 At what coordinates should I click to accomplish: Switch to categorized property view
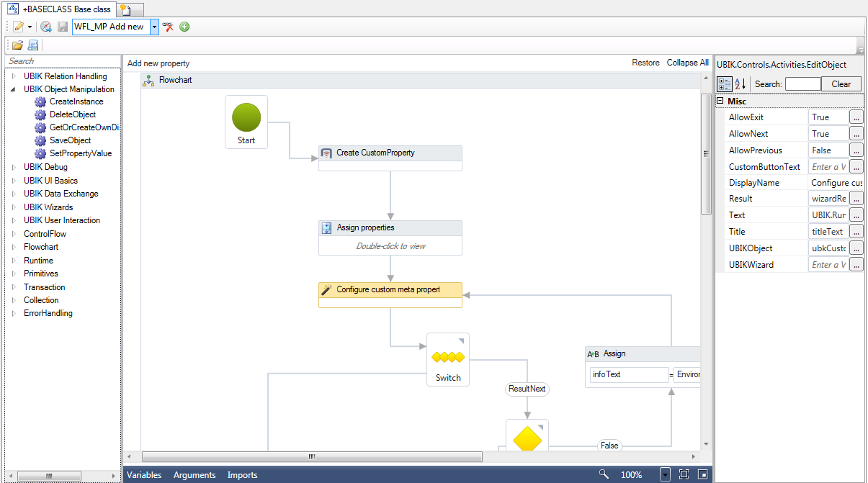[x=725, y=83]
